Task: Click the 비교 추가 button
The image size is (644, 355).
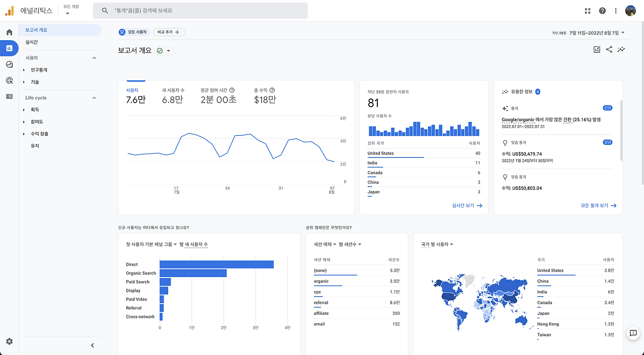Action: pos(169,32)
